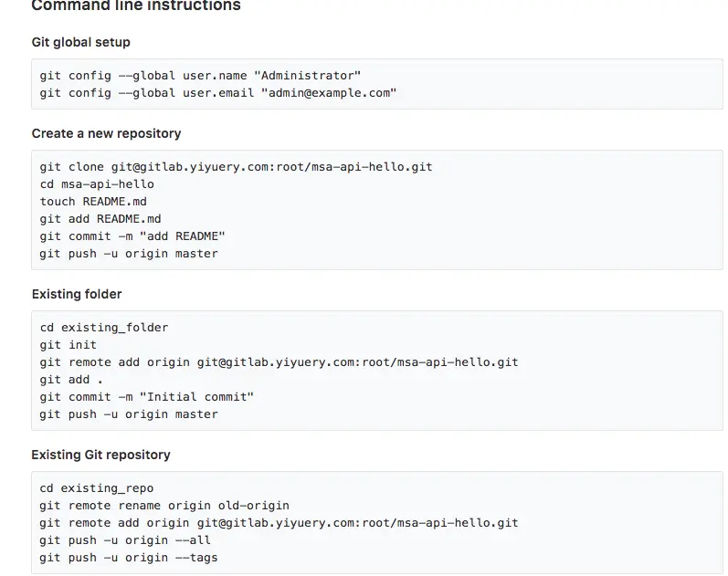Click the "Git global setup" heading
This screenshot has width=728, height=576.
pyautogui.click(x=81, y=42)
